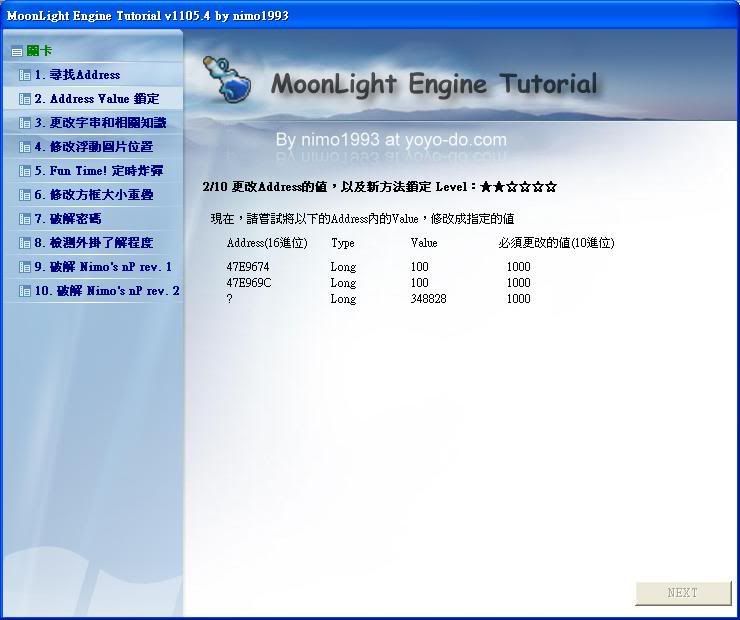Viewport: 740px width, 620px height.
Task: Collapse the 關卡 level list header
Action: tap(16, 51)
